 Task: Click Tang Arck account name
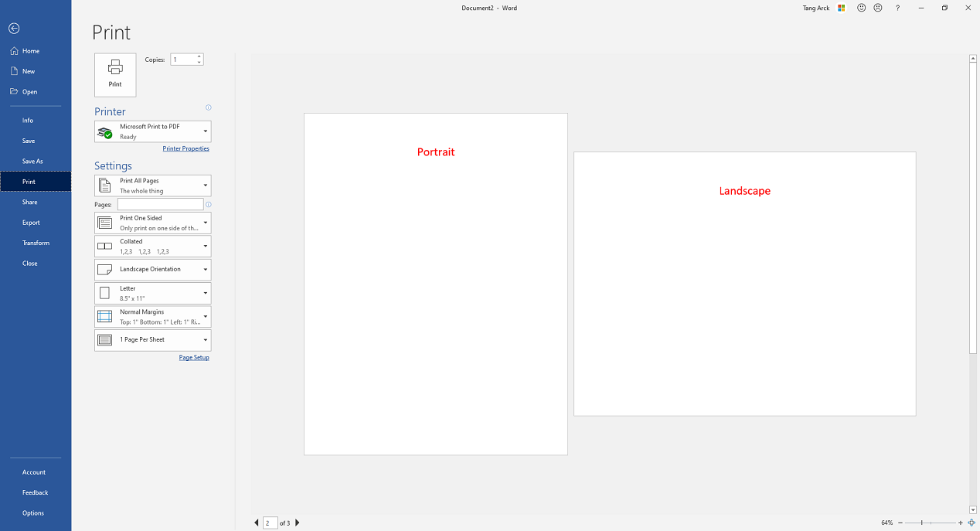pyautogui.click(x=816, y=8)
